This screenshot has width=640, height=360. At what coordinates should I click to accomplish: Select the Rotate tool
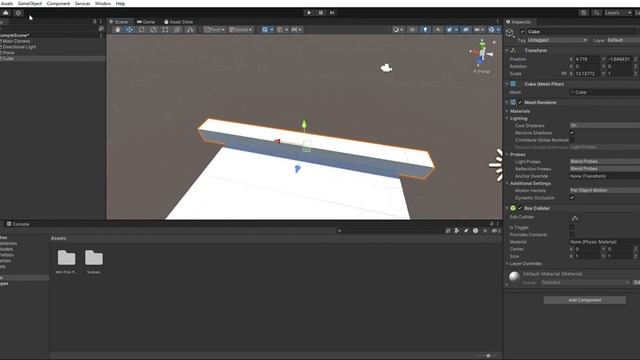click(141, 29)
